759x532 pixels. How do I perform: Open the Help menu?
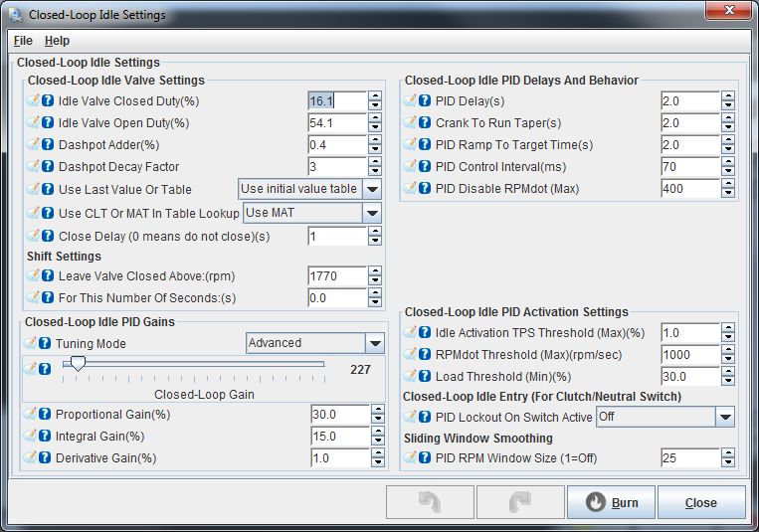[57, 41]
